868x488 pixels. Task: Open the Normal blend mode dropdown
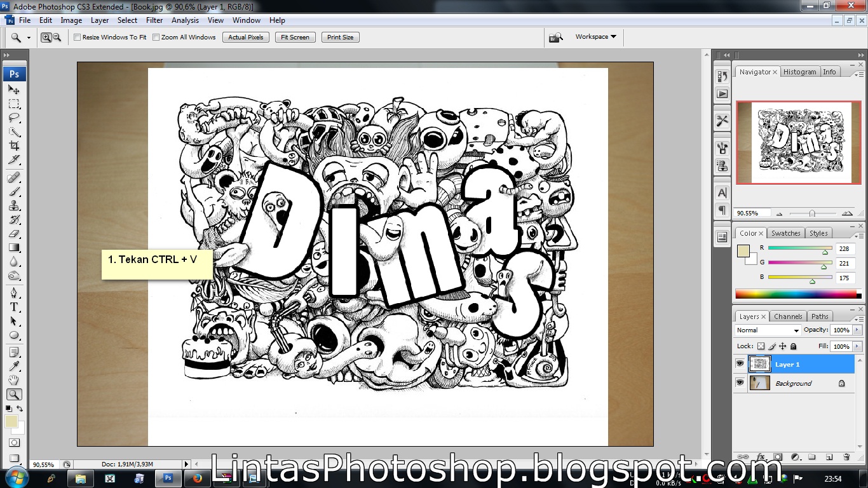768,330
